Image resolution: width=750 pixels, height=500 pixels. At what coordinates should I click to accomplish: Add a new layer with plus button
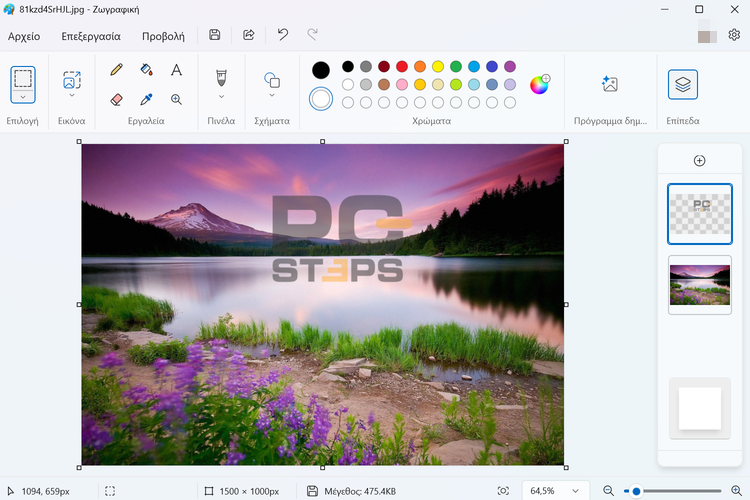(699, 161)
